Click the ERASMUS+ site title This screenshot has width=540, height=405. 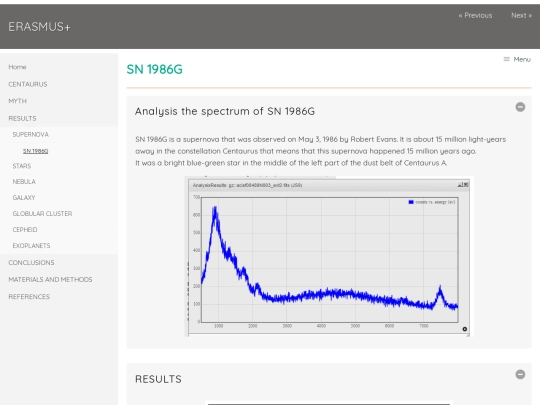[39, 27]
